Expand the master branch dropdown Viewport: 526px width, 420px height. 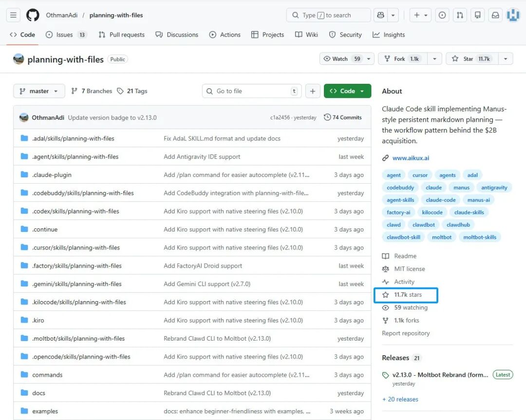click(39, 91)
